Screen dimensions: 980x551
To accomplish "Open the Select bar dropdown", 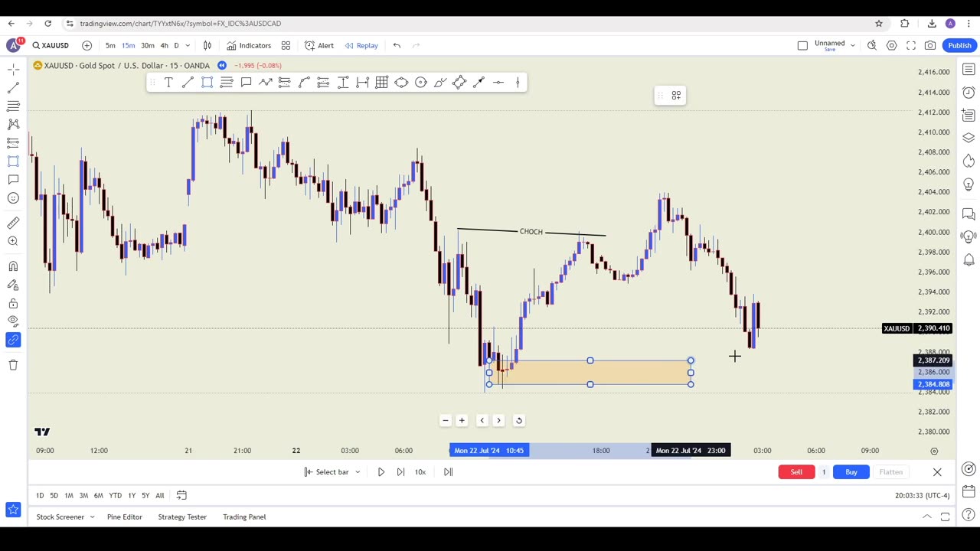I will 332,472.
